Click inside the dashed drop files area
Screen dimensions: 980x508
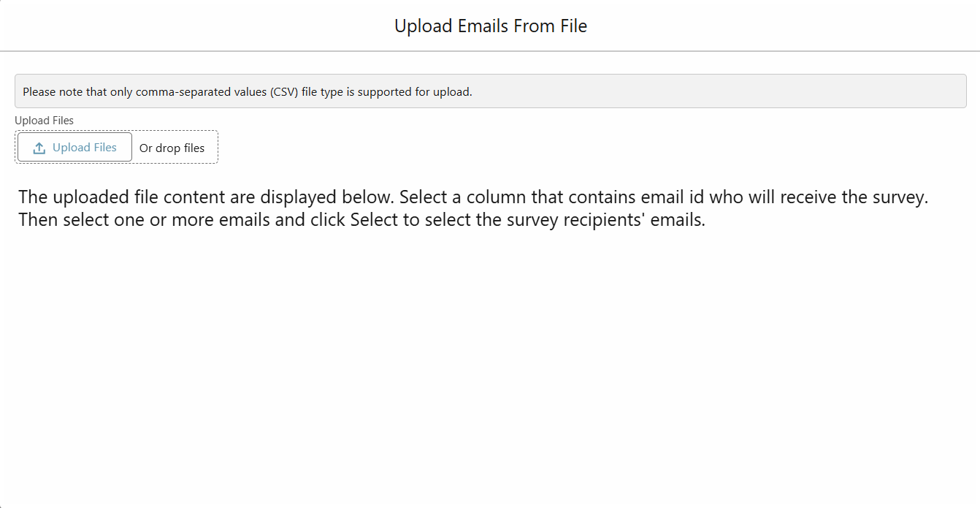[173, 147]
